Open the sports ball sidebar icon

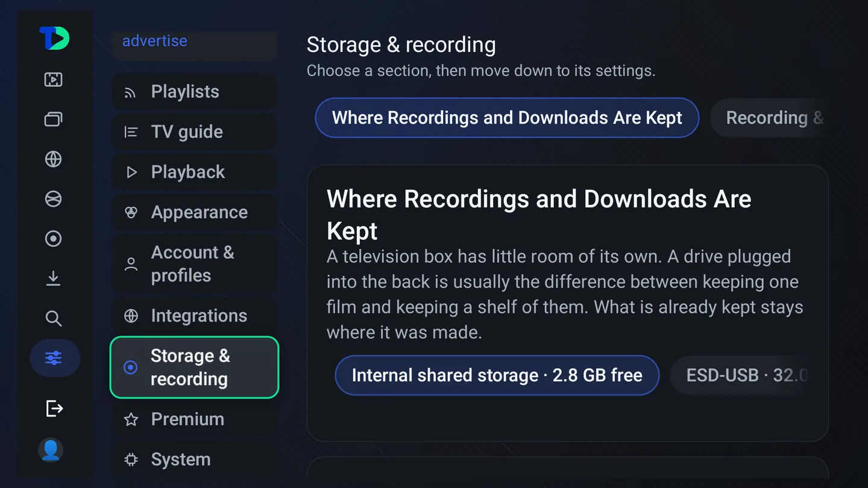click(54, 199)
